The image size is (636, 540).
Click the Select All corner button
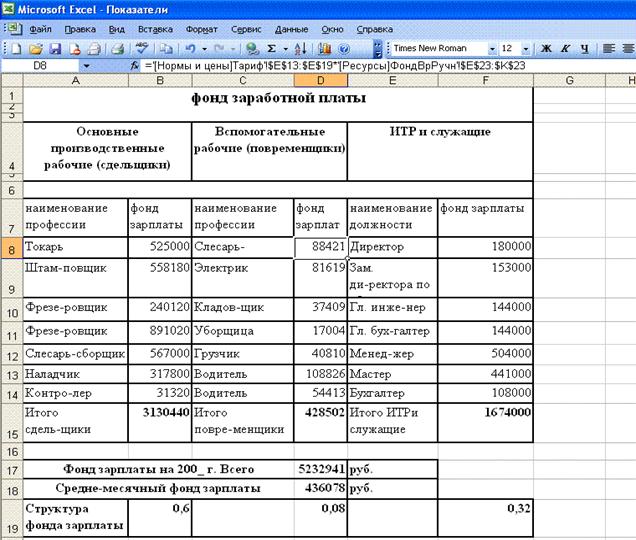click(12, 80)
